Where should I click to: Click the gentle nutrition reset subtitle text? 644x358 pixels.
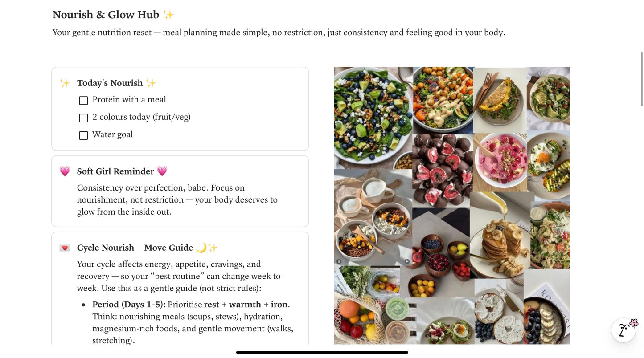279,33
